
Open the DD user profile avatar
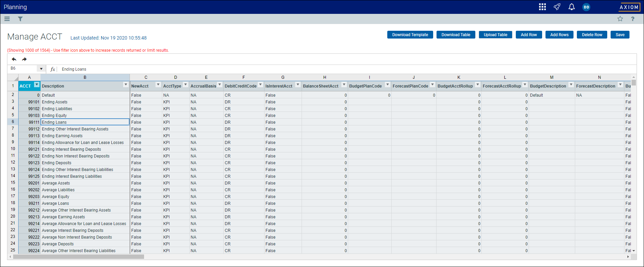point(586,7)
